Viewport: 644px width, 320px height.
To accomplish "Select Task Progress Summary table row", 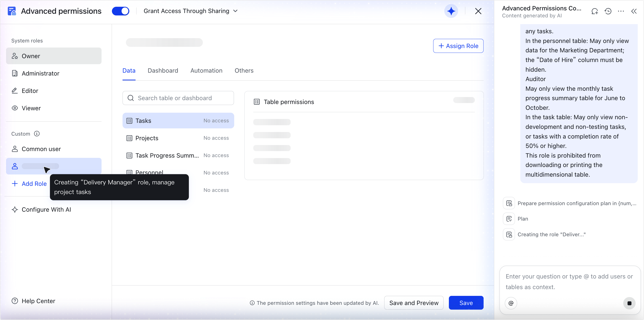I will (x=178, y=155).
